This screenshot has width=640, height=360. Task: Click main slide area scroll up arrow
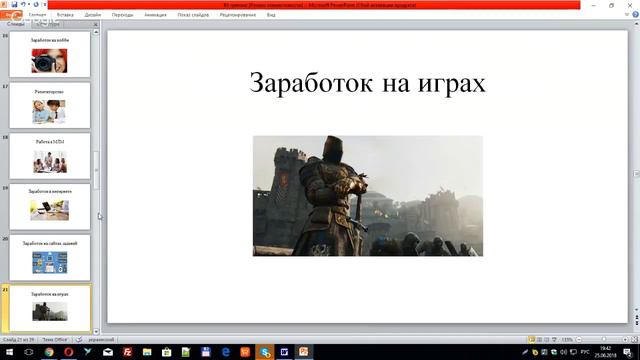[636, 24]
